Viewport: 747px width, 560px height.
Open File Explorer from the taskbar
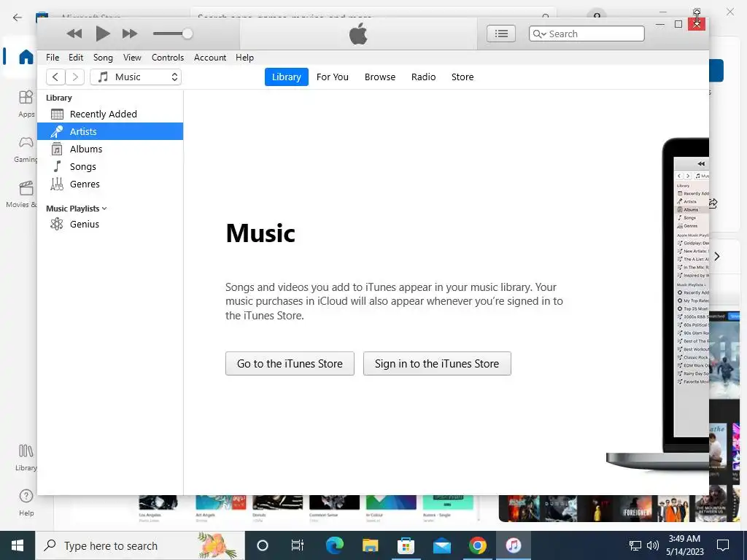click(x=370, y=545)
